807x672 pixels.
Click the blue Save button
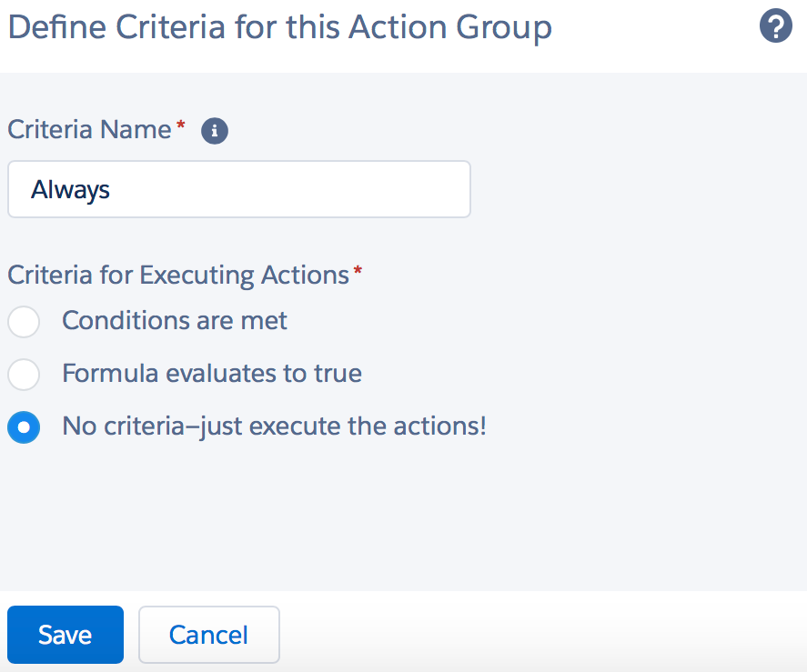pos(66,635)
